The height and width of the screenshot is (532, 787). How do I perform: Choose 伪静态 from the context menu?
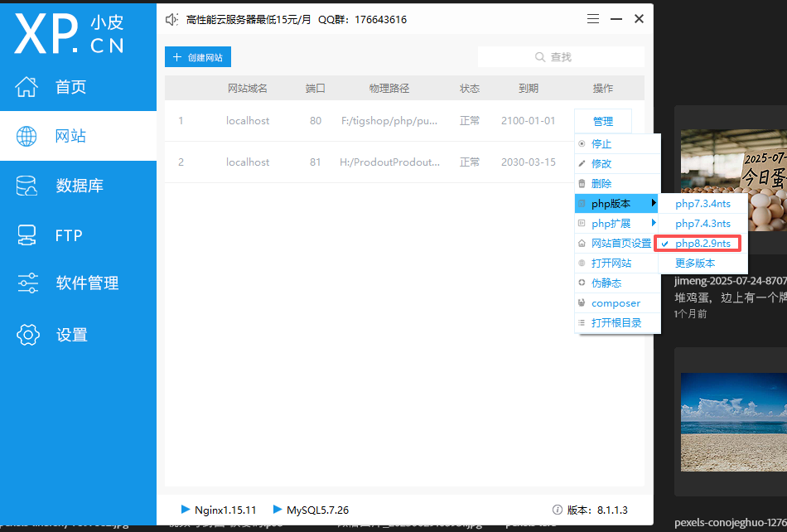[606, 283]
